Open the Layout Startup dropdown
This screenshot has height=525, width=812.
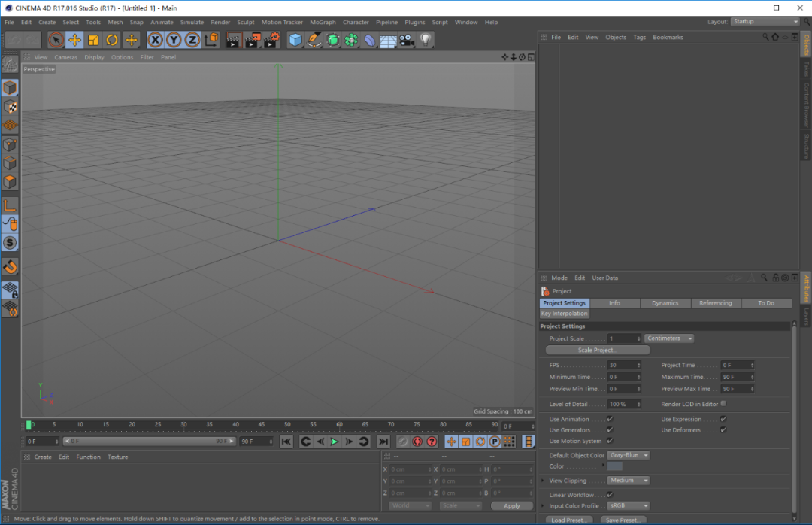pos(765,22)
